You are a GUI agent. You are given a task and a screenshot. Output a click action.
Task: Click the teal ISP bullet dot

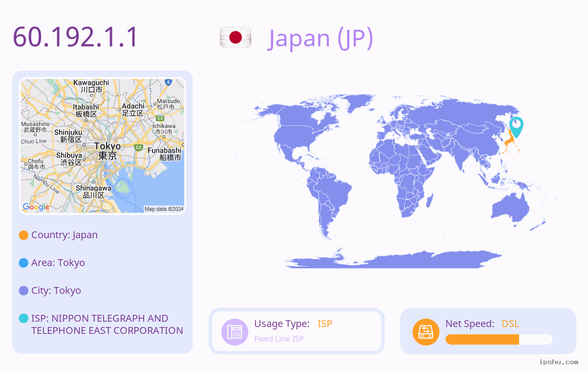coord(23,318)
